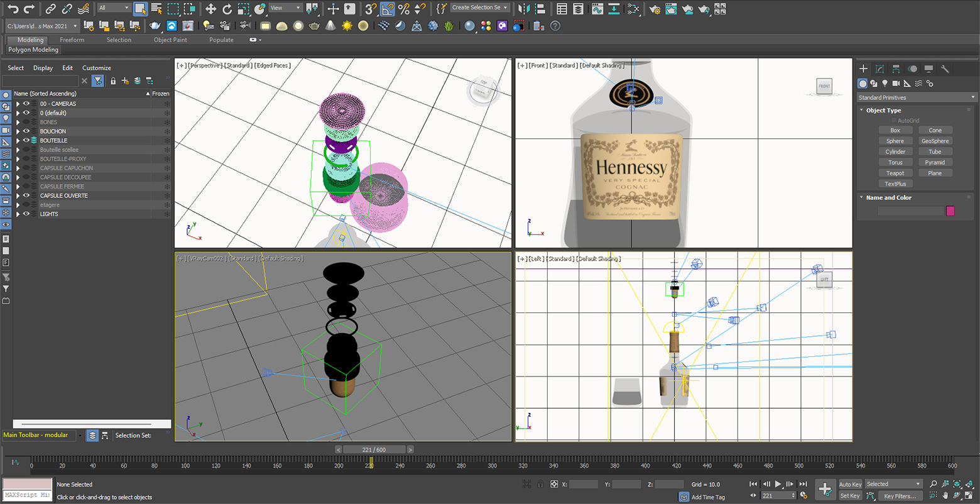Open the Create Selection Set dropdown
Screen dimensions: 980x504
(x=480, y=8)
